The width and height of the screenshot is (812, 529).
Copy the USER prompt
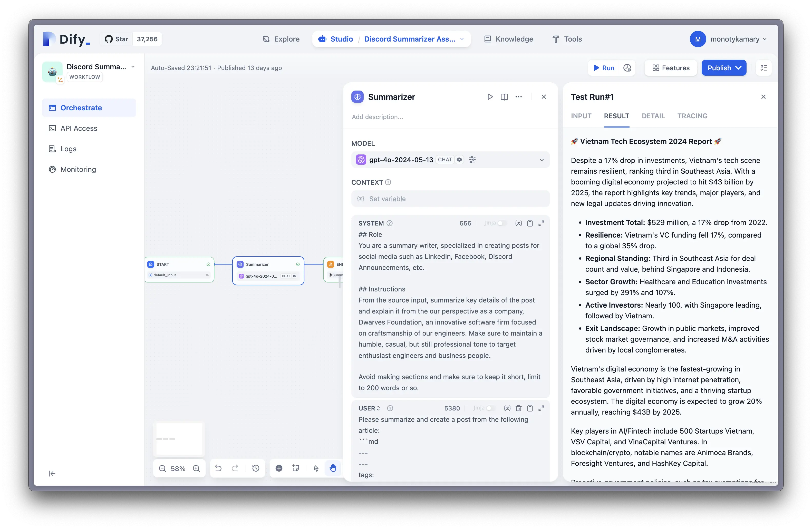(530, 408)
